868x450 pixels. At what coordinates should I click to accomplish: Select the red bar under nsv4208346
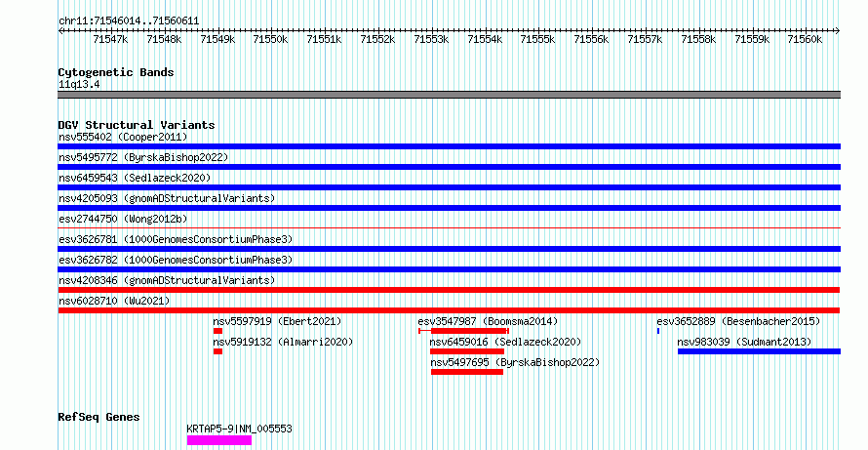(x=449, y=290)
